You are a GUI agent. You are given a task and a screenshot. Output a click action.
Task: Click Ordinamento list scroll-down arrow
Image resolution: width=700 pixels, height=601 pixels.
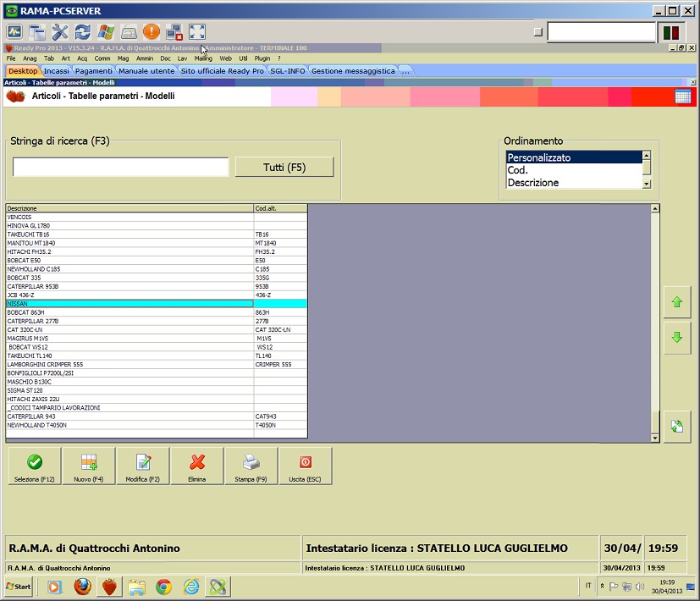point(646,184)
